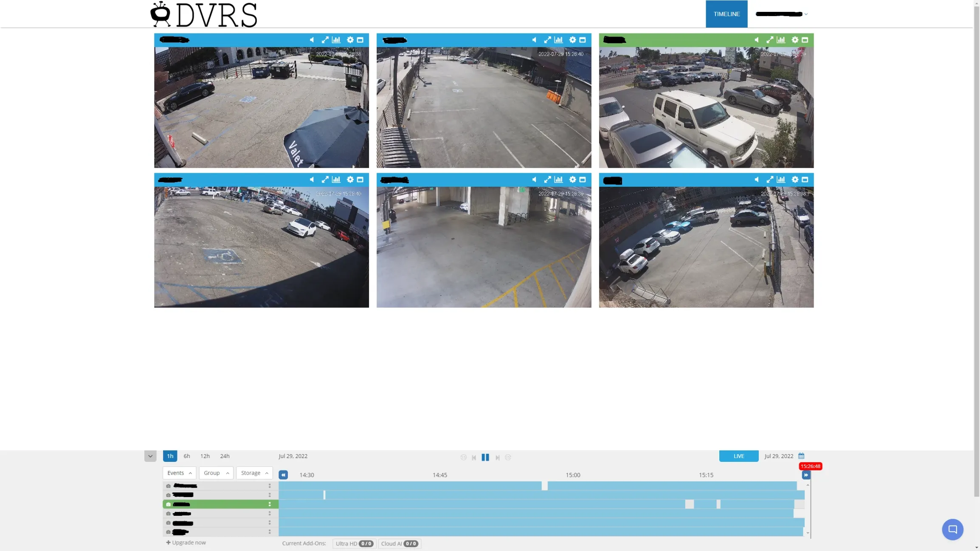Select the 6h timeline range

point(187,456)
